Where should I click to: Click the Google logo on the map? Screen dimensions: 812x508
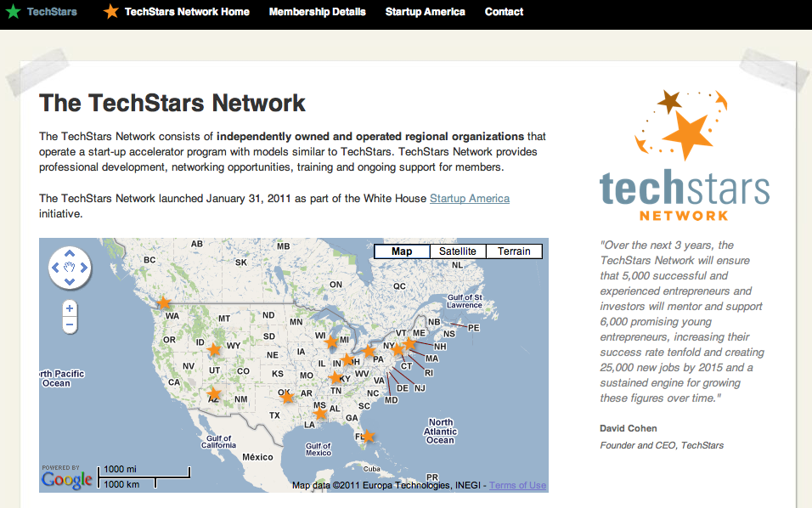coord(67,479)
